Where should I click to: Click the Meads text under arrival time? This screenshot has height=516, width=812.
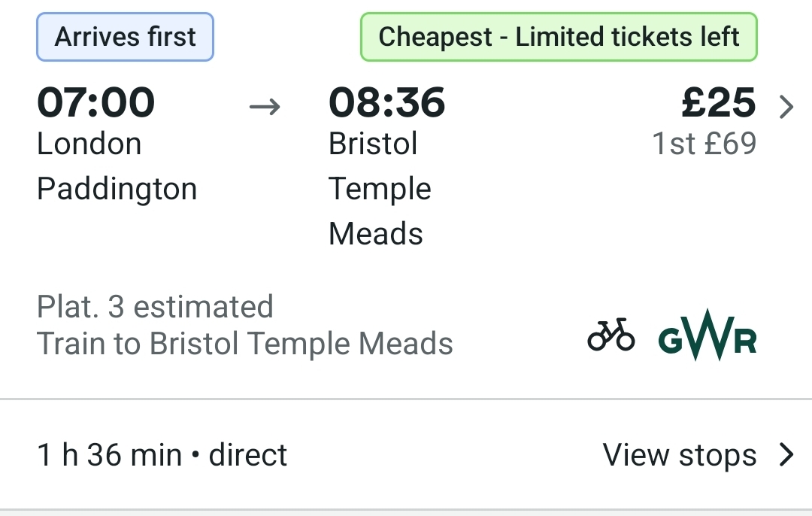click(x=376, y=233)
